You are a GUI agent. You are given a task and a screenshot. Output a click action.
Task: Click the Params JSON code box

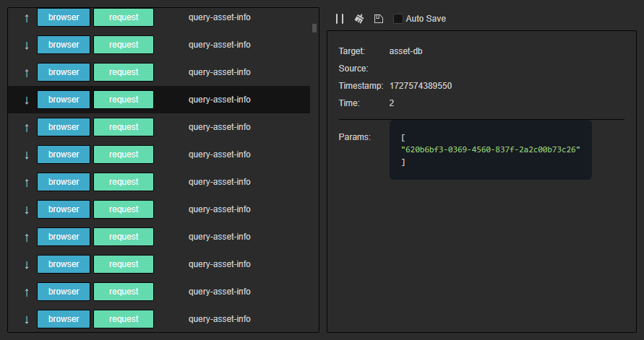(490, 149)
